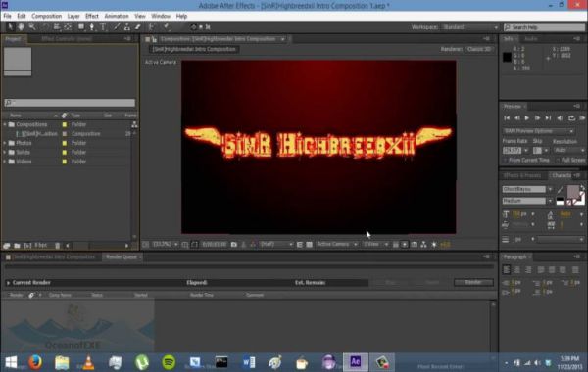Screen dimensions: 588x372
Task: Enable From Current Time checkbox
Action: tap(505, 161)
